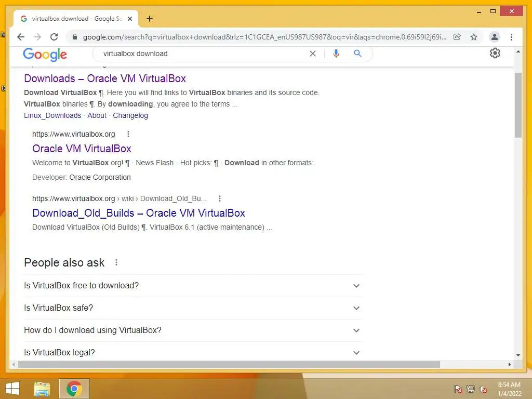Clear the search box with the X icon

pyautogui.click(x=312, y=54)
